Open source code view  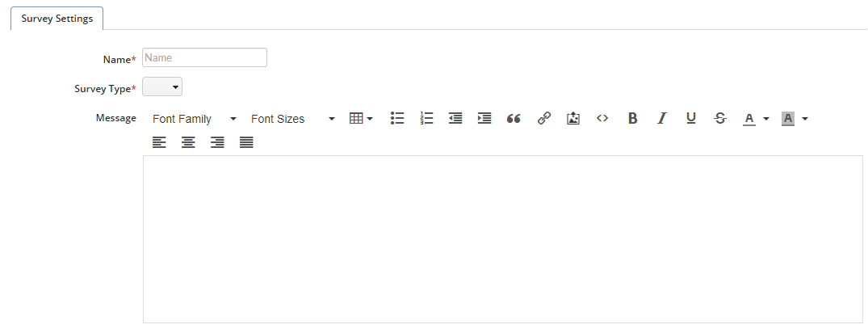click(602, 119)
